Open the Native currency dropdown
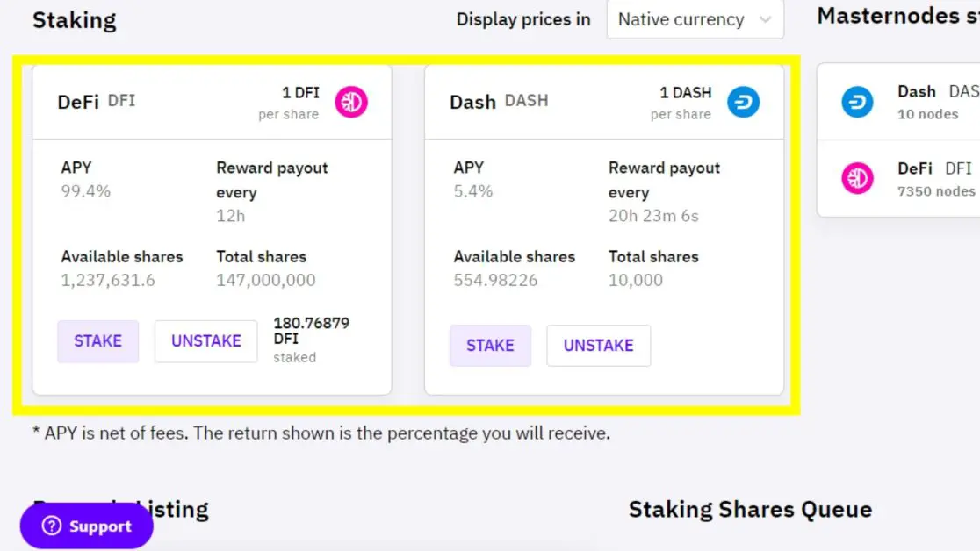 (x=695, y=19)
